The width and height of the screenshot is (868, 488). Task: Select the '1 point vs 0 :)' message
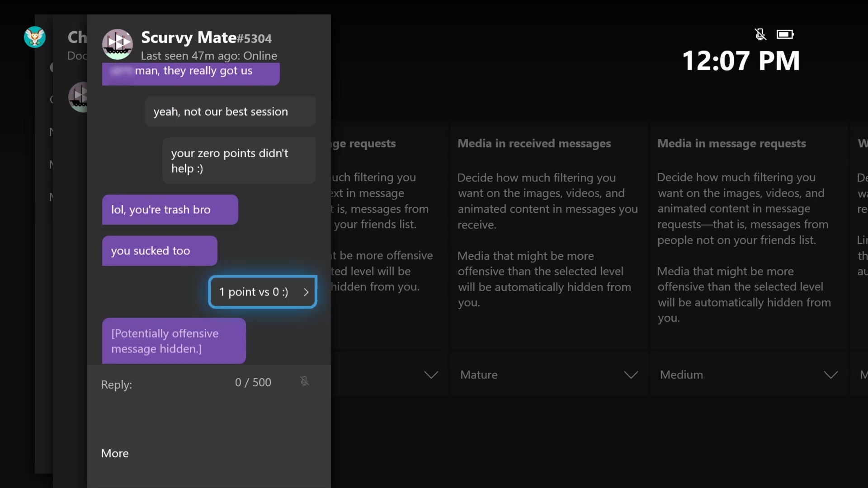tap(254, 292)
